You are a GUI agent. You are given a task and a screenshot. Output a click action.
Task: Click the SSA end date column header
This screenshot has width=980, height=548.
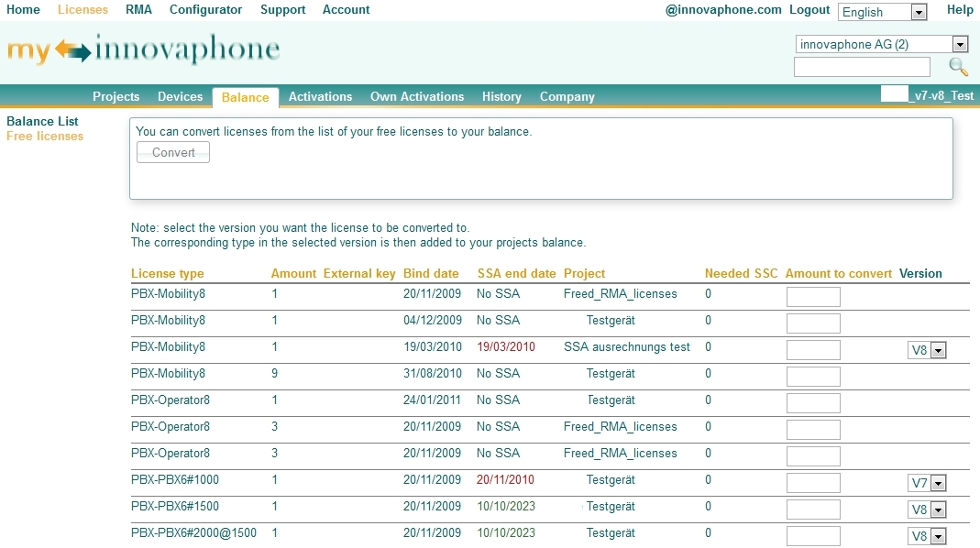(516, 274)
